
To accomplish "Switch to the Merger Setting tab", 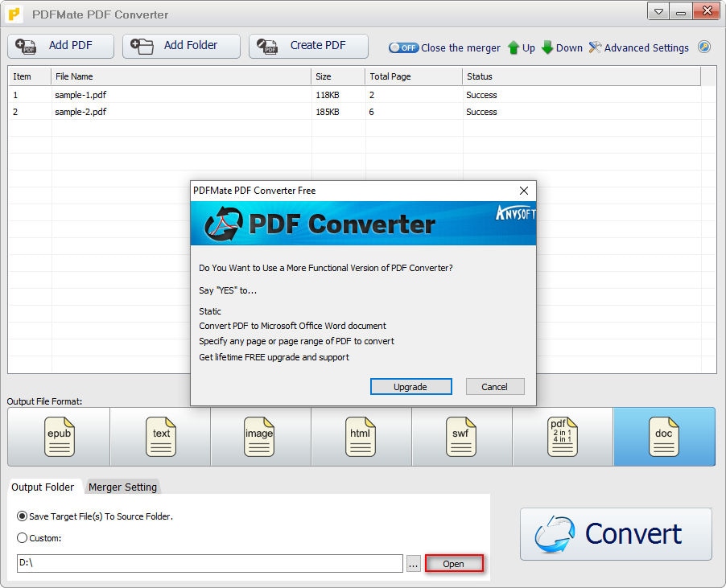I will click(x=122, y=487).
